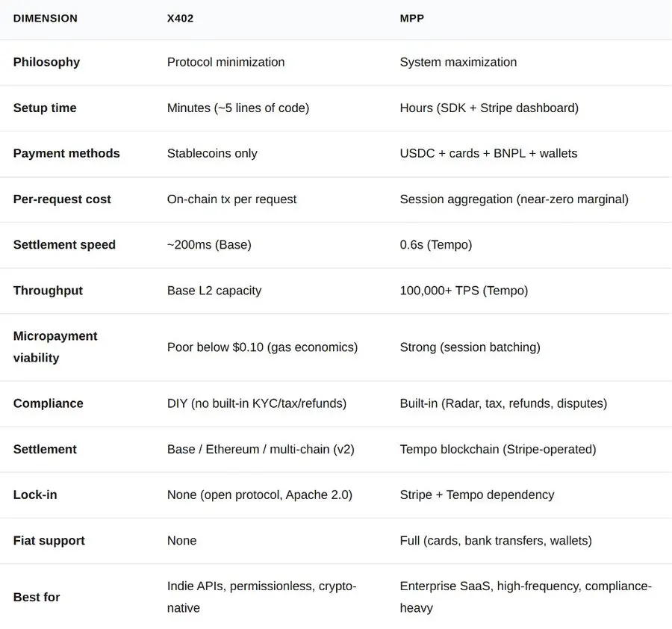Click the Setup time row label
This screenshot has width=672, height=629.
45,108
